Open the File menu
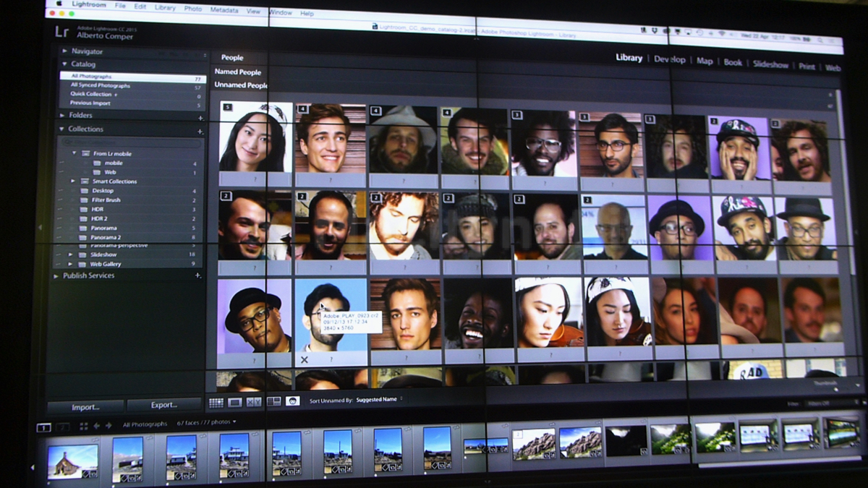Viewport: 868px width, 488px height. pos(120,6)
